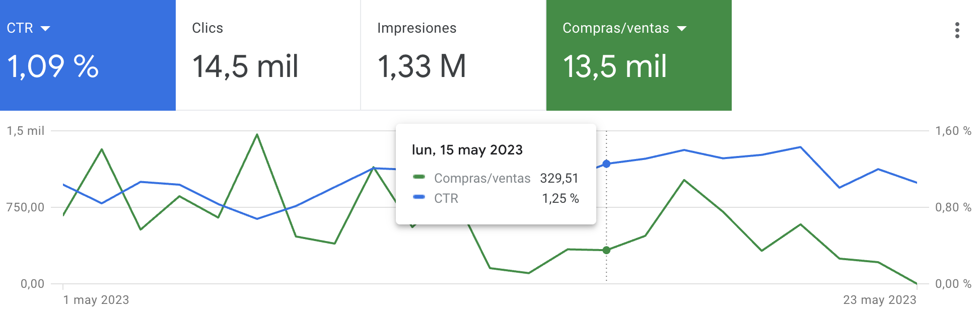980x314 pixels.
Task: Click the tooltip value '329,51'
Action: [559, 178]
